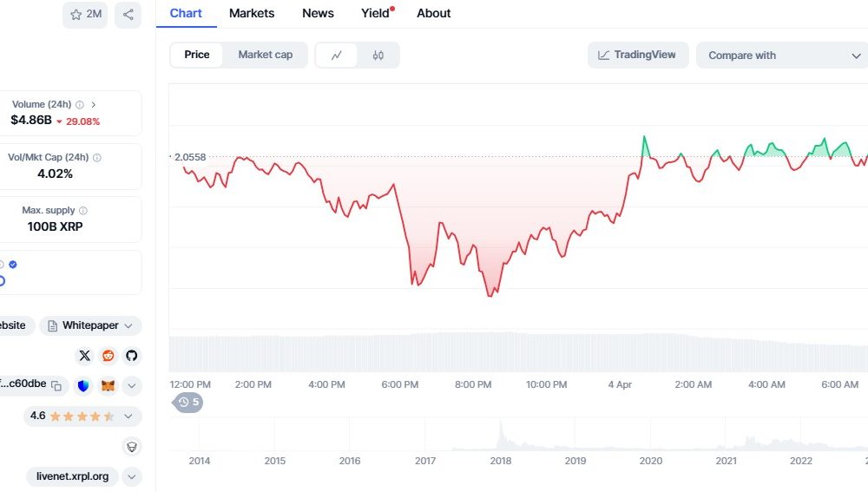The image size is (868, 492).
Task: Click the history events marker labeled 5
Action: (188, 403)
